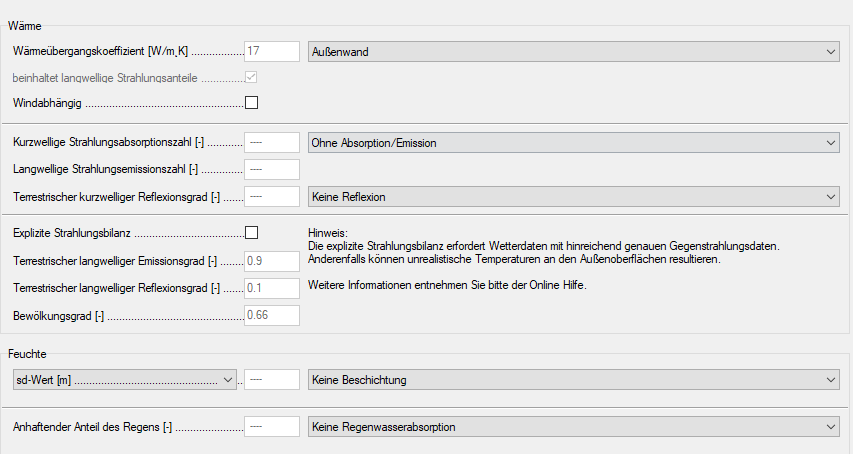Focus the Anhaftender Anteil des Regens field
Viewport: 853px width, 454px height.
[x=272, y=427]
